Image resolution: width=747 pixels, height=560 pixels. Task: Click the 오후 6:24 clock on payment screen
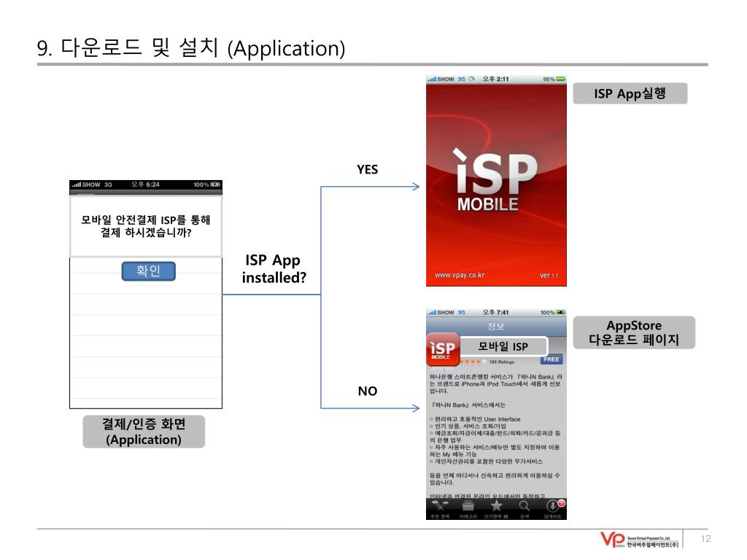145,184
